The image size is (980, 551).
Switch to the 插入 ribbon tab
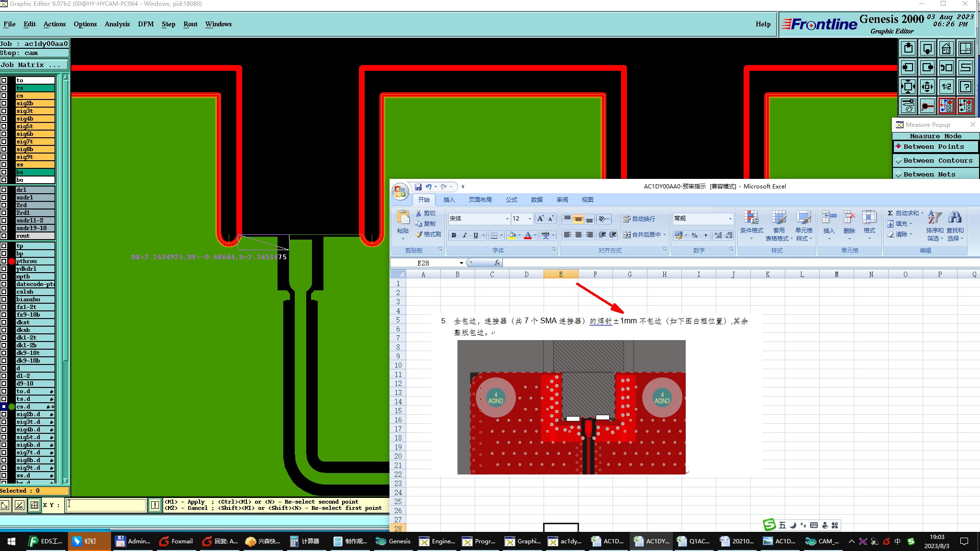click(449, 200)
